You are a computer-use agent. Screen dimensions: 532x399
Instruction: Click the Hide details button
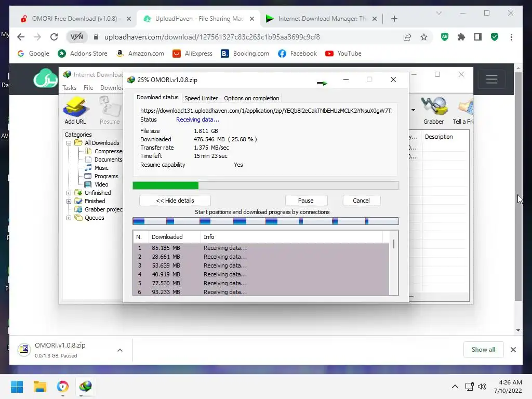pos(175,201)
